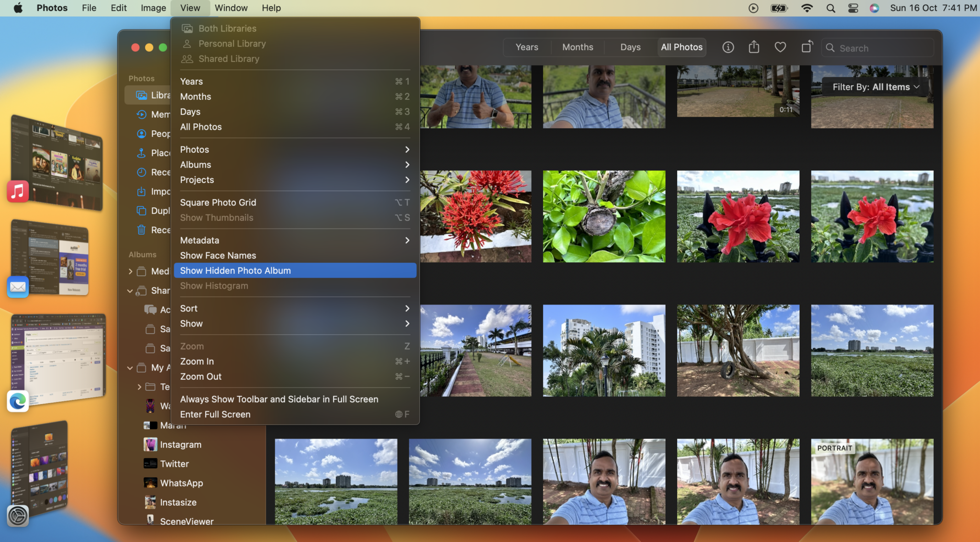980x542 pixels.
Task: Click the date and time in menu bar
Action: point(933,8)
